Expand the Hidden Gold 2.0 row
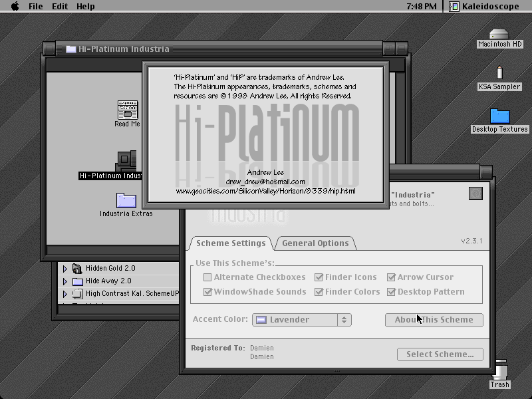The image size is (532, 399). coord(65,269)
